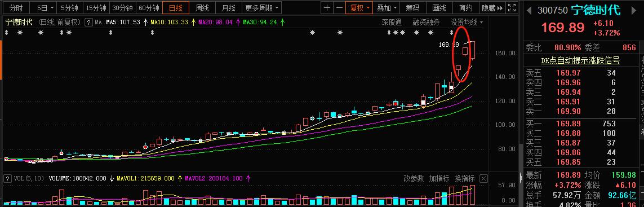Viewport: 644px width, 207px height.
Task: Click the 160.00 price axis label
Action: (505, 53)
